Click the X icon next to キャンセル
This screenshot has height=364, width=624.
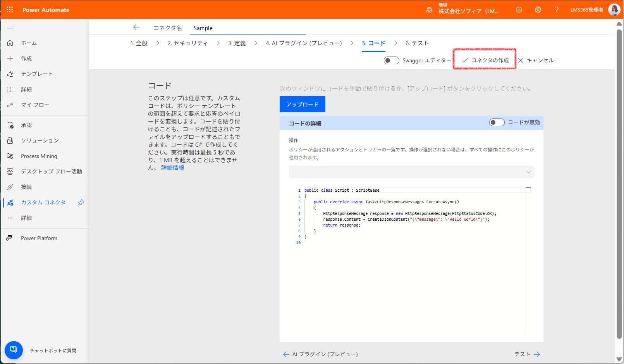[x=521, y=60]
